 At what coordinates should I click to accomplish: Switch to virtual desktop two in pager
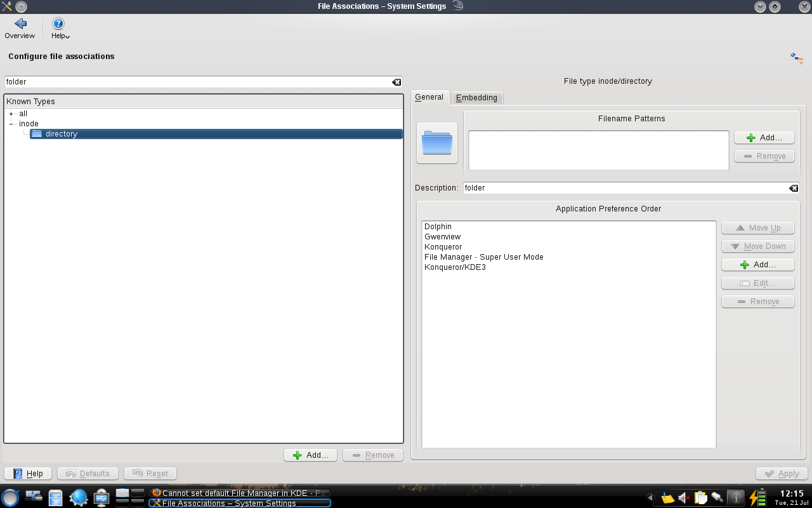138,493
